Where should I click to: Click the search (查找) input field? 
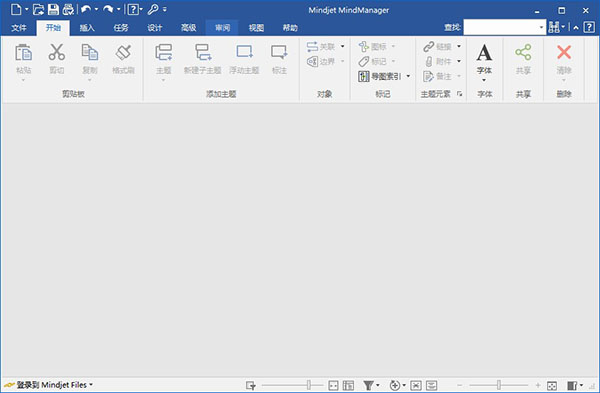coord(501,27)
